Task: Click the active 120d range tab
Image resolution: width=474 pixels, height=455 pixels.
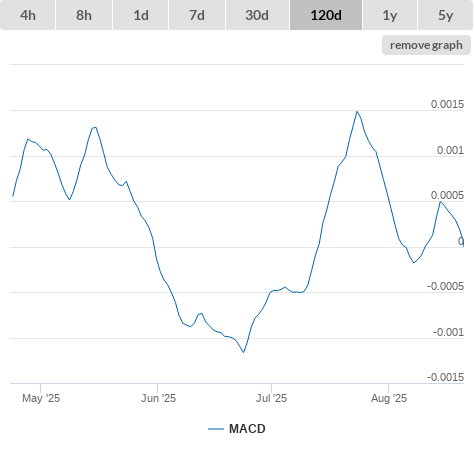Action: (x=326, y=15)
